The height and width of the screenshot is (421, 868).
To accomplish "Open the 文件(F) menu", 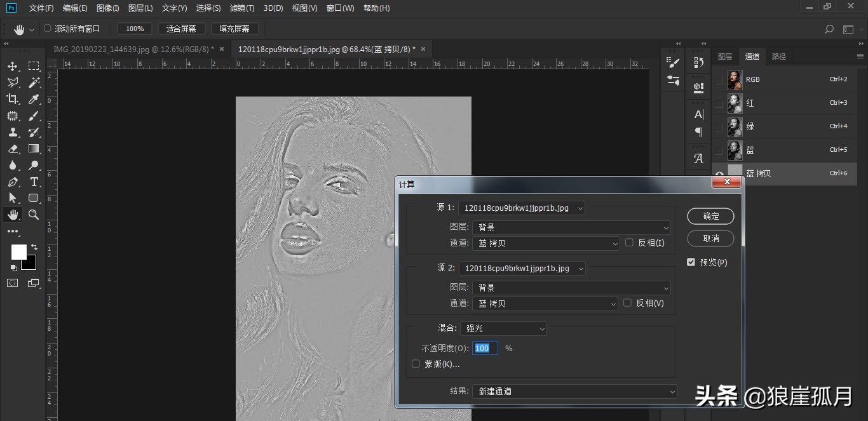I will tap(41, 8).
